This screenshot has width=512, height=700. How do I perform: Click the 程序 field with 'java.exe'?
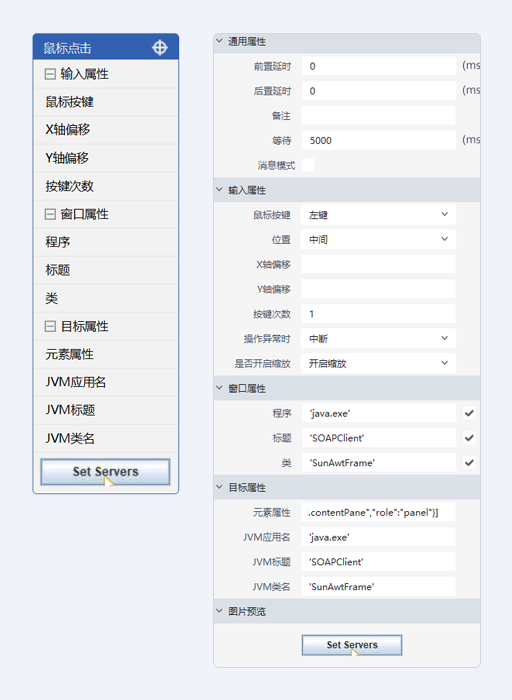click(x=379, y=413)
